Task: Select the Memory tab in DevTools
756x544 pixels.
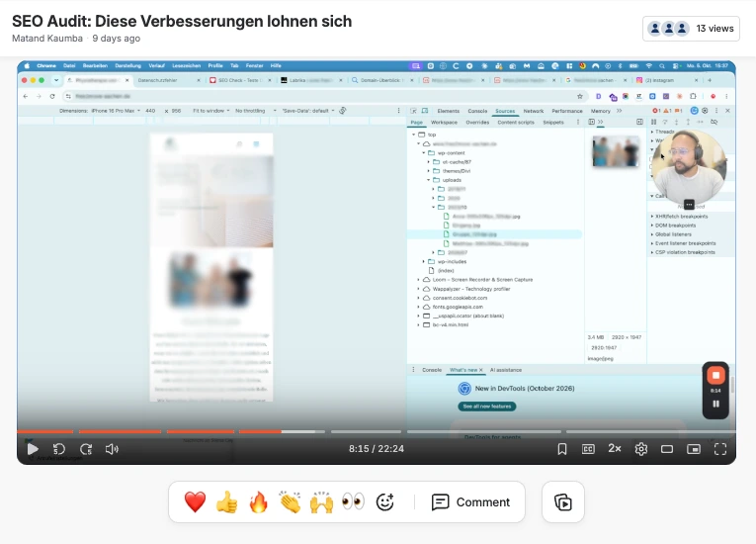Action: click(600, 111)
